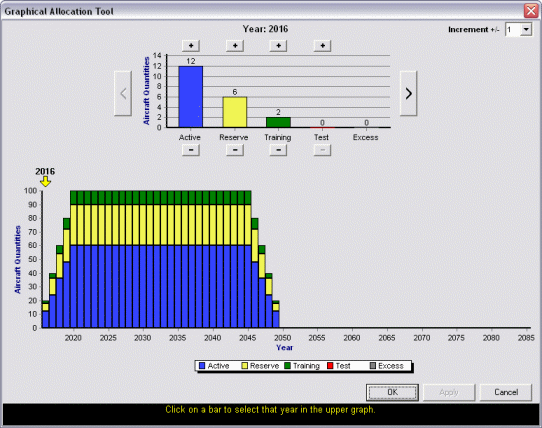Image resolution: width=542 pixels, height=428 pixels.
Task: Click the disabled Test minus button
Action: coord(322,150)
